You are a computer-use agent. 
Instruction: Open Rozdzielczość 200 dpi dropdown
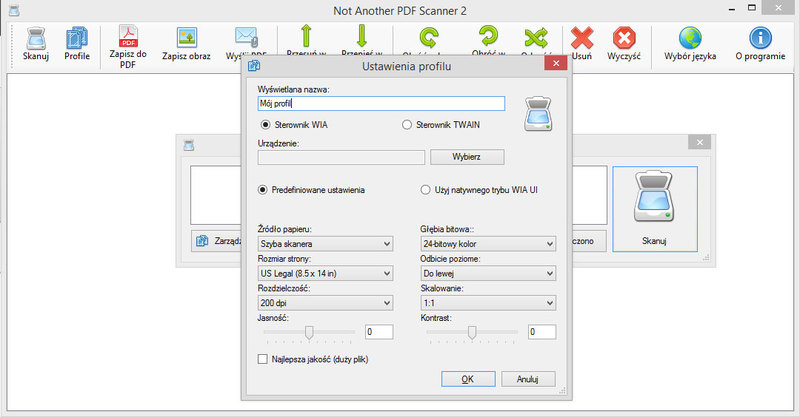click(325, 303)
